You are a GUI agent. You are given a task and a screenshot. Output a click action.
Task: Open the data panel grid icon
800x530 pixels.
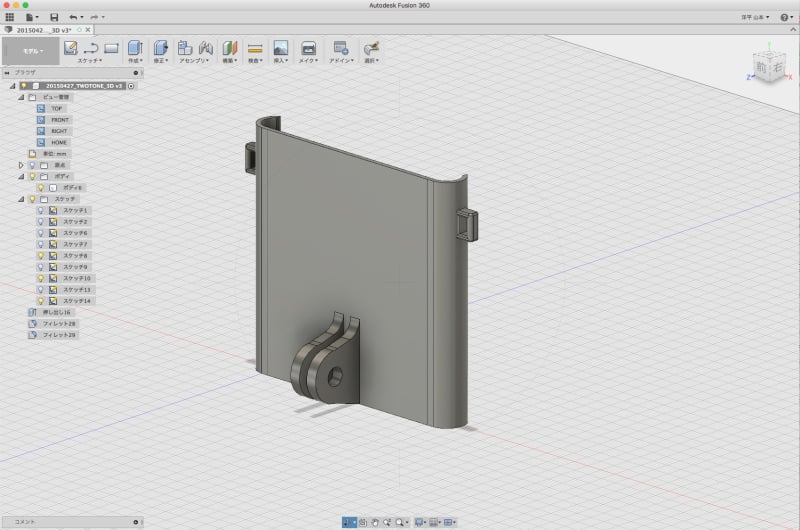click(10, 17)
